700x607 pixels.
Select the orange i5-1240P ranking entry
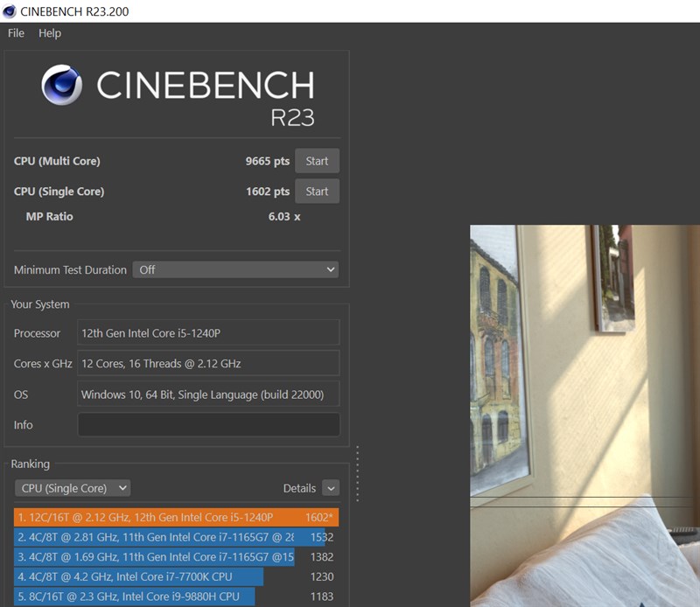point(177,517)
